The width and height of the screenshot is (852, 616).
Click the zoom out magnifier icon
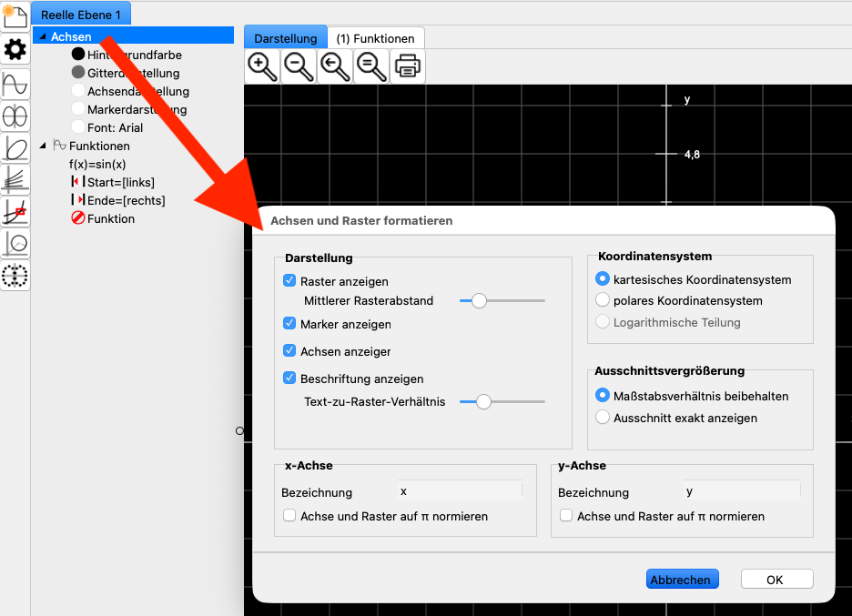[299, 66]
